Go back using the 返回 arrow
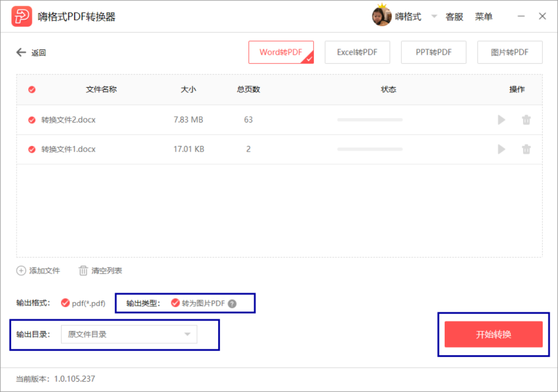 pos(21,53)
